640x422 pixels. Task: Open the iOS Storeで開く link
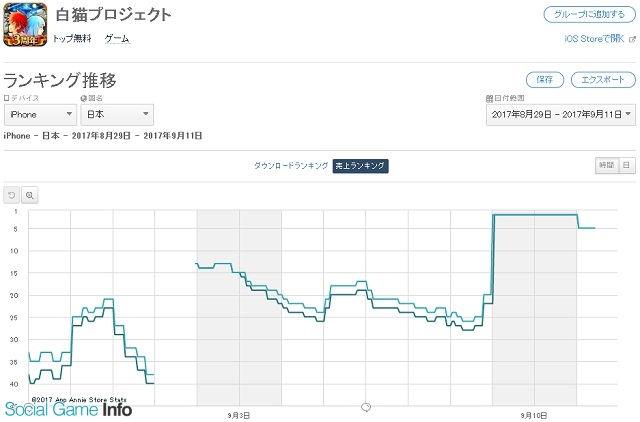coord(594,39)
